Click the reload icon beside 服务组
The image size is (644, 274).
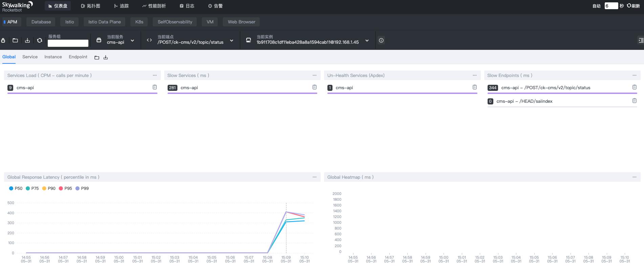40,40
